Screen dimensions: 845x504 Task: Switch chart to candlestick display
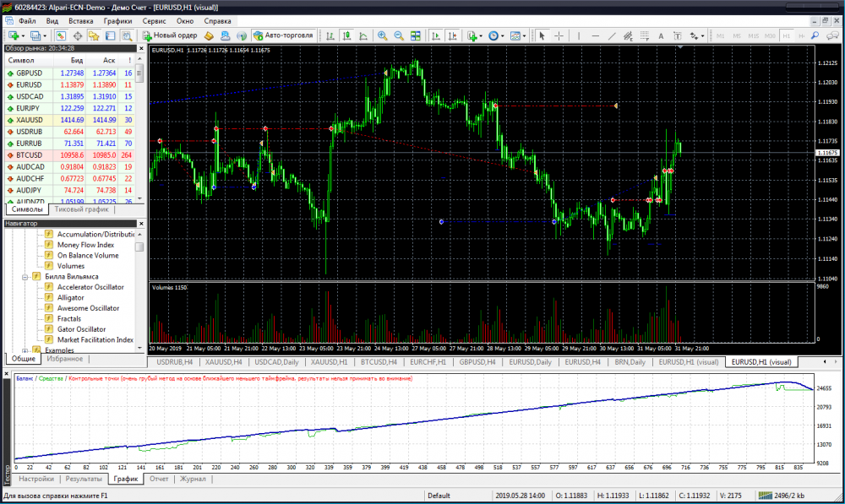click(x=346, y=35)
